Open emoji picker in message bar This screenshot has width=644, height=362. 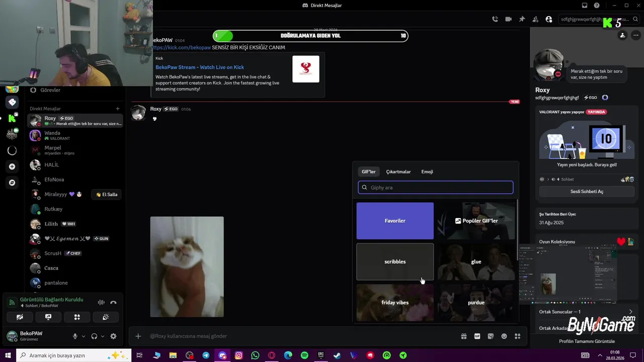point(504,336)
